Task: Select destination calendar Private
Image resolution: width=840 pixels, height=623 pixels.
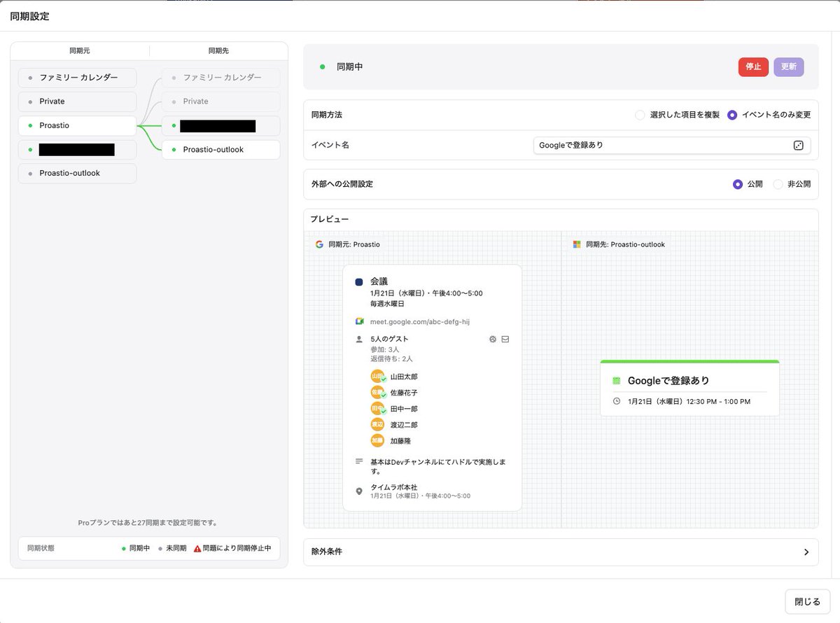Action: coord(220,101)
